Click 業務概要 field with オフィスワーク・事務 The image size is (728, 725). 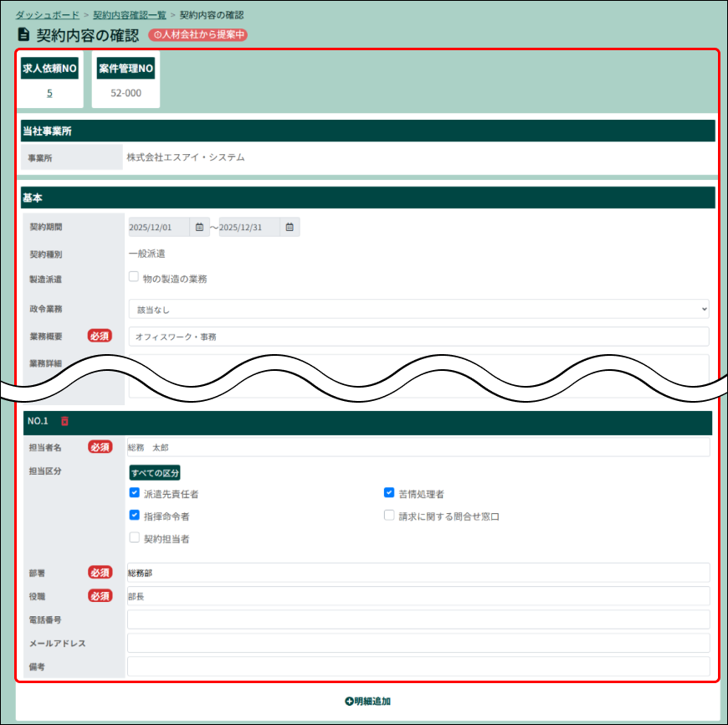(418, 337)
